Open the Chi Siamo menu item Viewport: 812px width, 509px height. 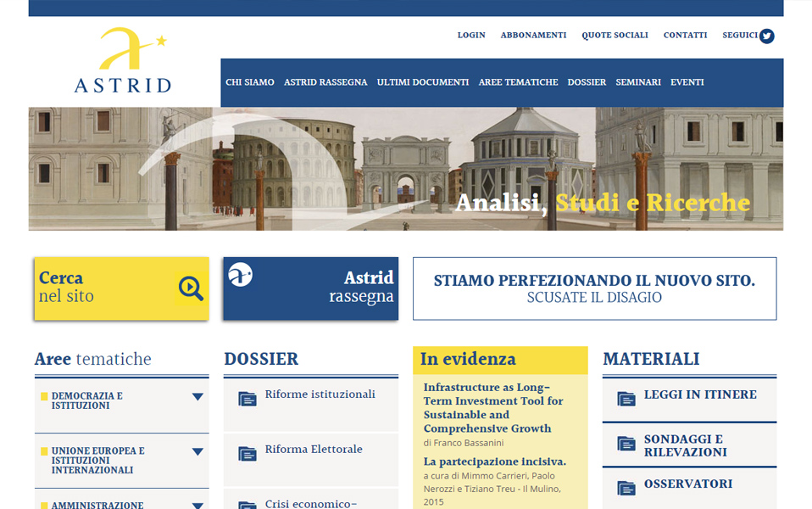[x=250, y=82]
